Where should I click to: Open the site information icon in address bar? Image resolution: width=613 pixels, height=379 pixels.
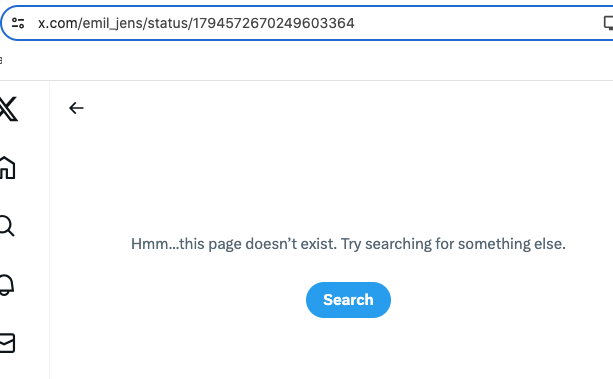pyautogui.click(x=18, y=23)
